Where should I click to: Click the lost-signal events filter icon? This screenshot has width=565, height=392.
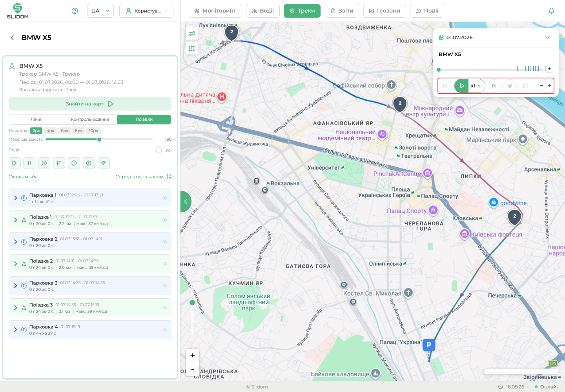[104, 163]
